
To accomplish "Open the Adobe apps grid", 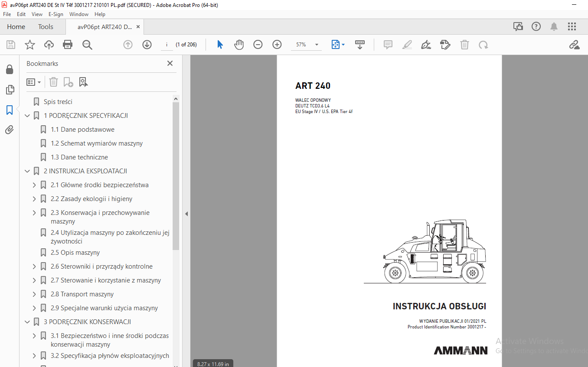I will pyautogui.click(x=572, y=27).
